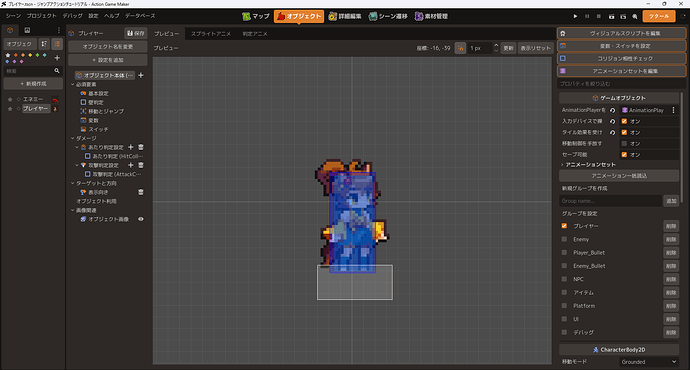Select the エネミー object in the list
The image size is (690, 370).
33,99
